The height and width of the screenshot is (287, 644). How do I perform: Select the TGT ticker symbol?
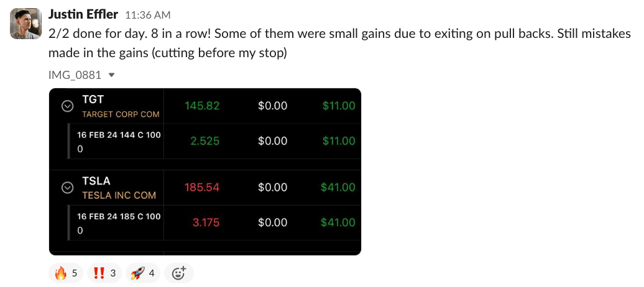point(93,99)
